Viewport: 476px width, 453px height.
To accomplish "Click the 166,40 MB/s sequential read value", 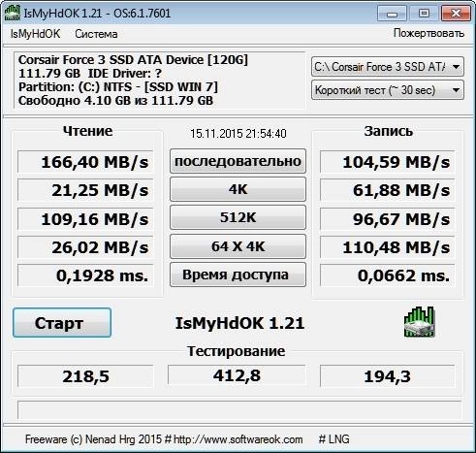I will point(85,162).
